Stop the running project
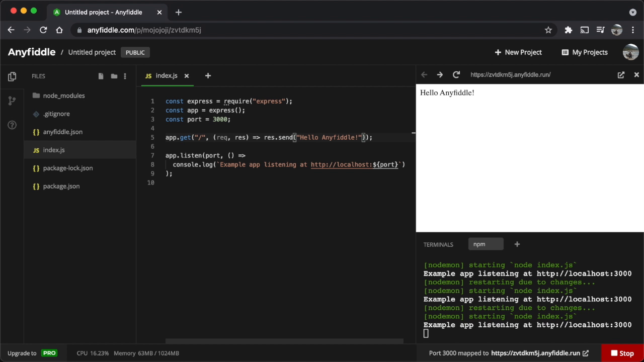 [622, 353]
